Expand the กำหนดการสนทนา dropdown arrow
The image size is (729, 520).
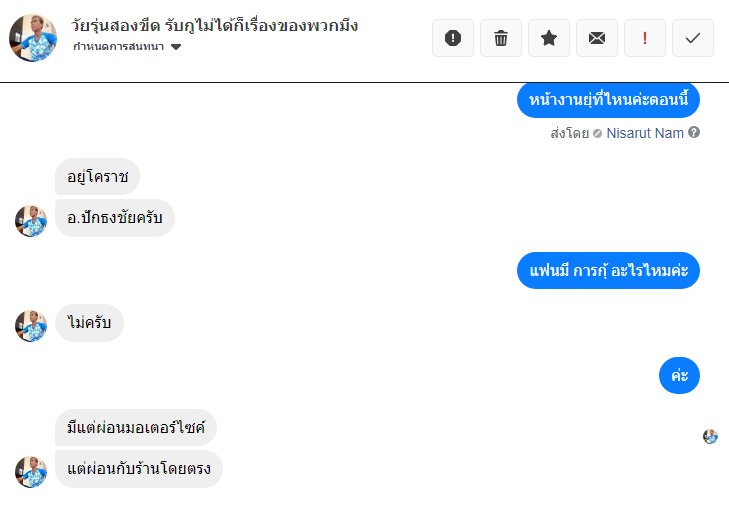pyautogui.click(x=177, y=47)
